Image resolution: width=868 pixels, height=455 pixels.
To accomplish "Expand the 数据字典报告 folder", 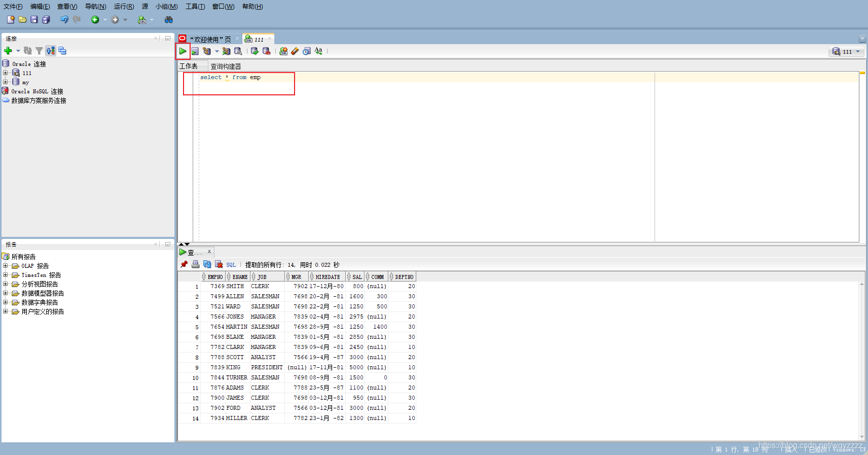I will click(x=5, y=302).
